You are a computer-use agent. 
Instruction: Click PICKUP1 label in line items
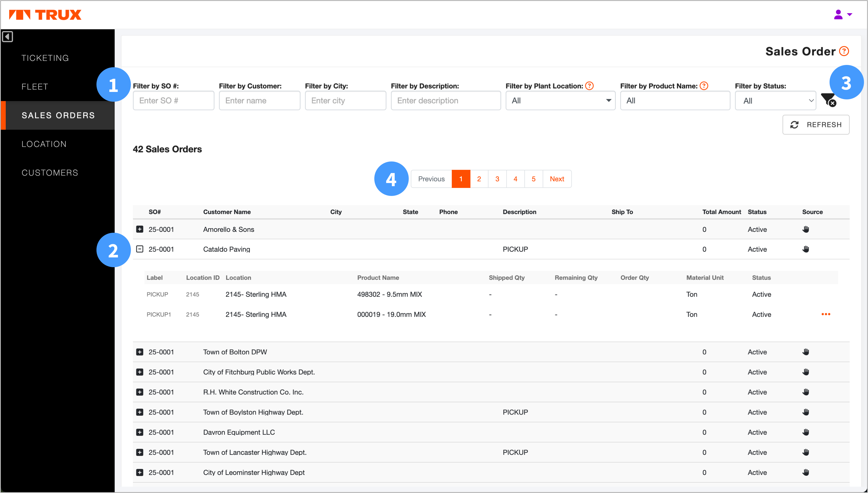pyautogui.click(x=159, y=315)
